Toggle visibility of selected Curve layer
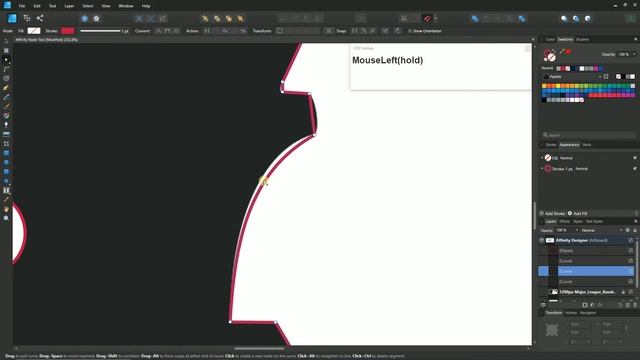 [x=631, y=271]
